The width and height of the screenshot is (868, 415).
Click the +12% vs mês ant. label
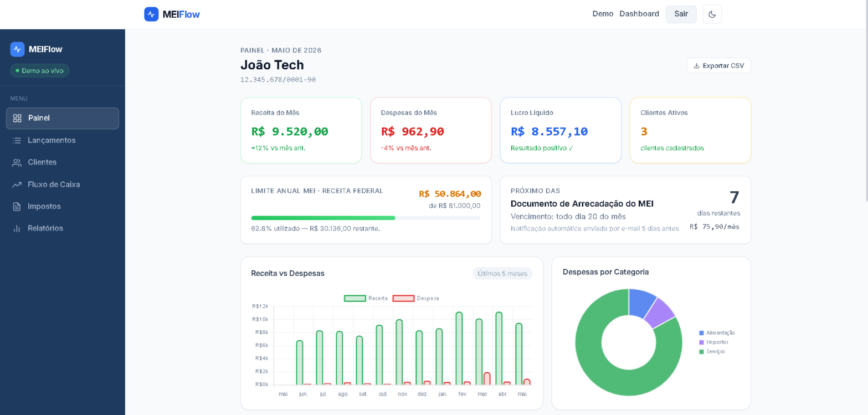click(278, 148)
